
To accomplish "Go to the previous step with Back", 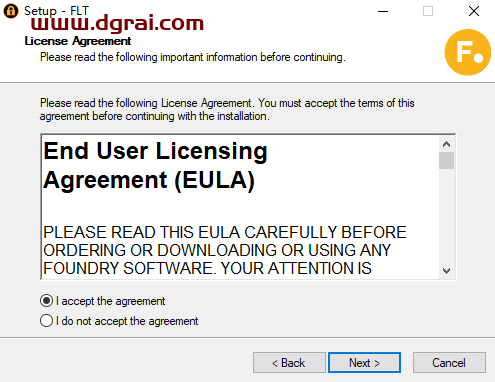I will [x=289, y=363].
